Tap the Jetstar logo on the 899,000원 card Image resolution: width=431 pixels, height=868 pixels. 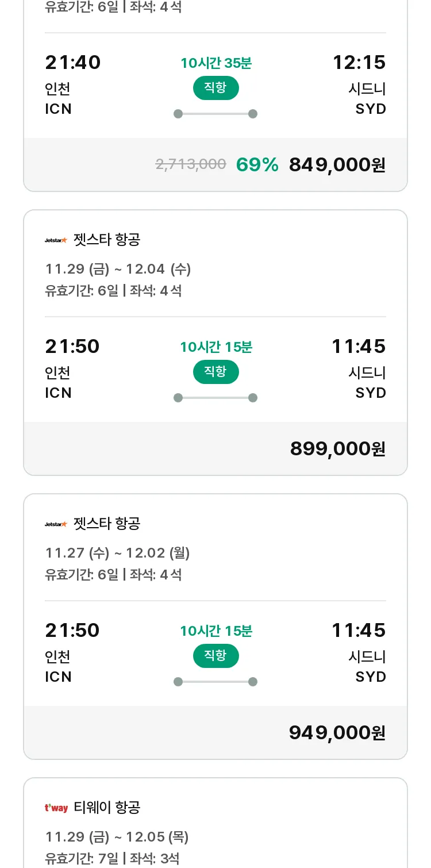[x=56, y=240]
